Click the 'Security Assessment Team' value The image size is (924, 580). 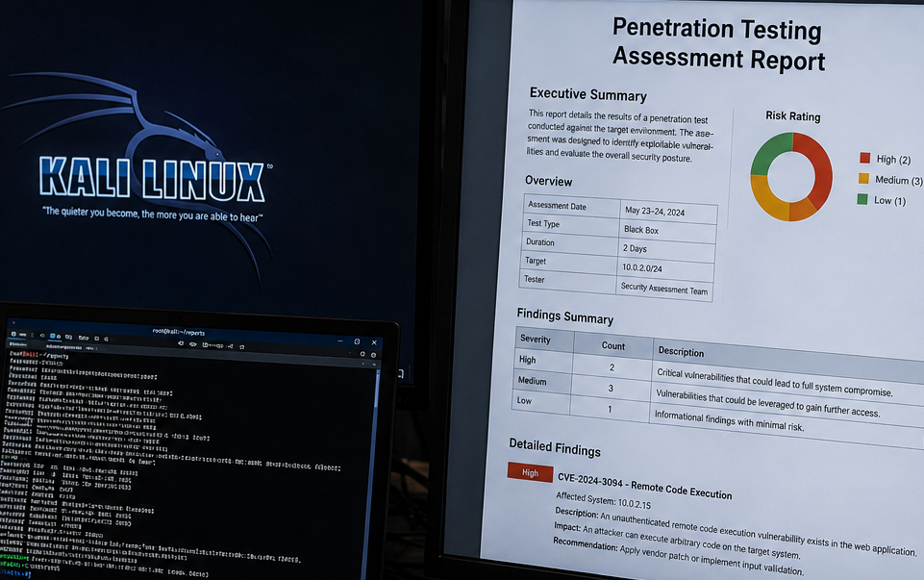(664, 289)
